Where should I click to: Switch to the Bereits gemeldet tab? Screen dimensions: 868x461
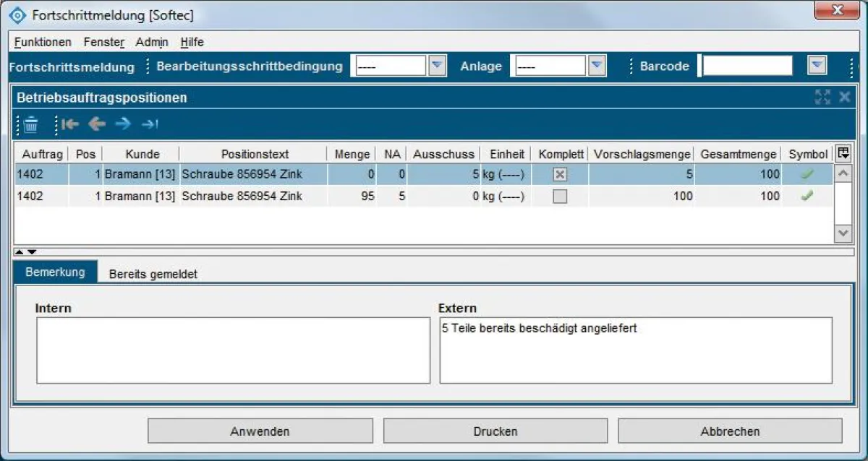click(152, 273)
